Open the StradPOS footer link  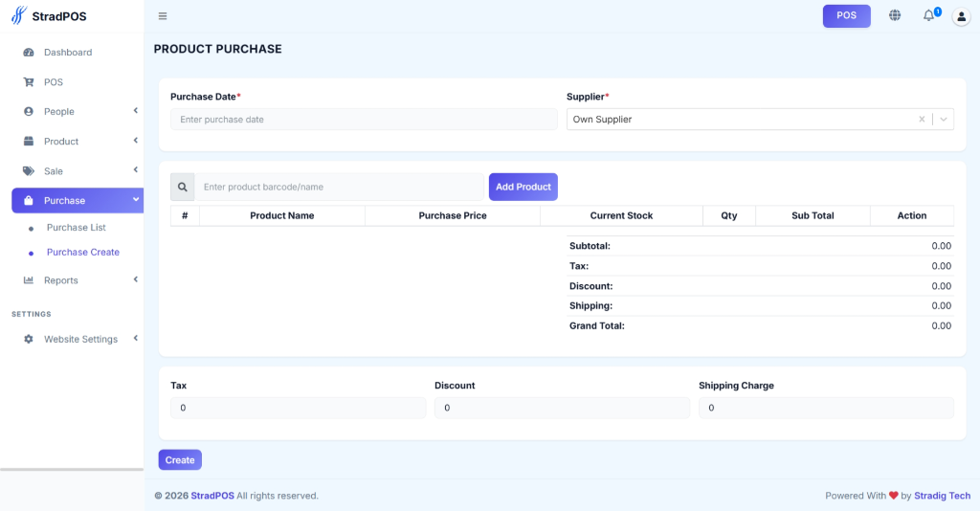point(212,496)
